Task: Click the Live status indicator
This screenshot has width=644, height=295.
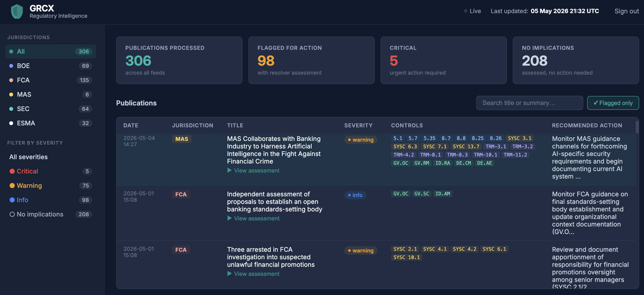Action: [472, 11]
